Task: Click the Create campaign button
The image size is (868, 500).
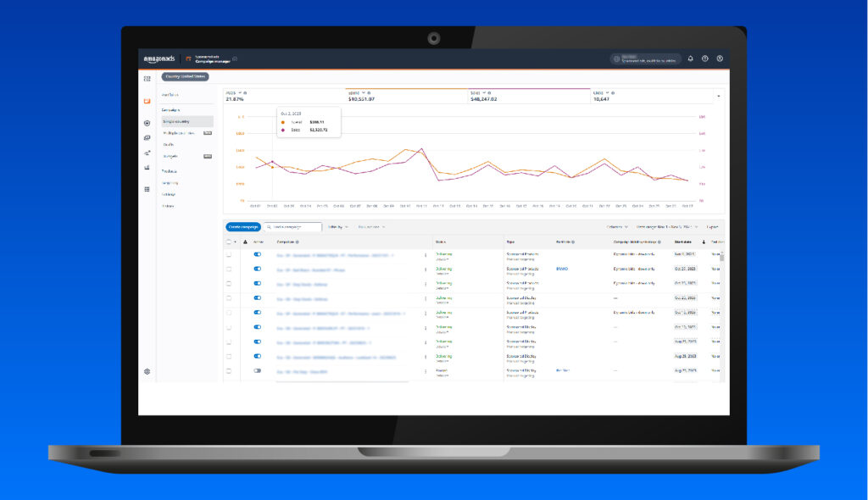Action: click(243, 227)
